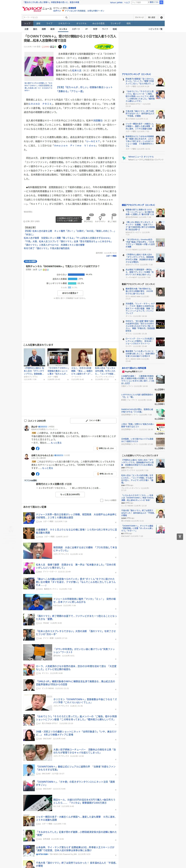This screenshot has width=186, height=868.
Task: Click the わかりやすい lightbulb reaction
Action: point(100,218)
